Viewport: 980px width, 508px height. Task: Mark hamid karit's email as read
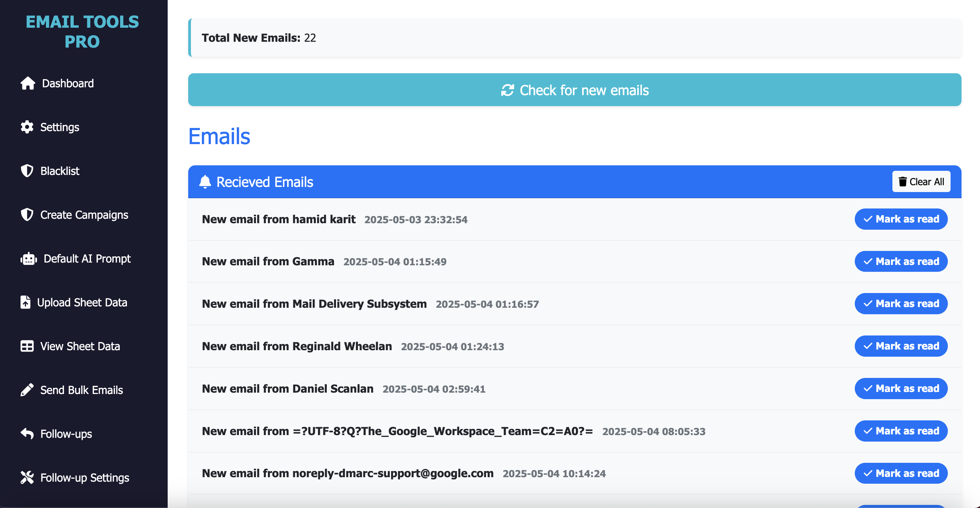click(901, 219)
